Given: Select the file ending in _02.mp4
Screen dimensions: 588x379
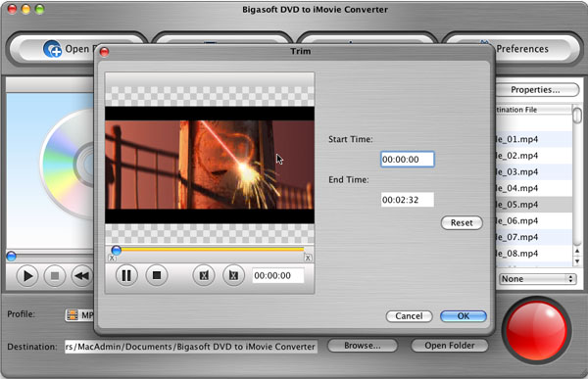Looking at the screenshot, I should click(534, 156).
